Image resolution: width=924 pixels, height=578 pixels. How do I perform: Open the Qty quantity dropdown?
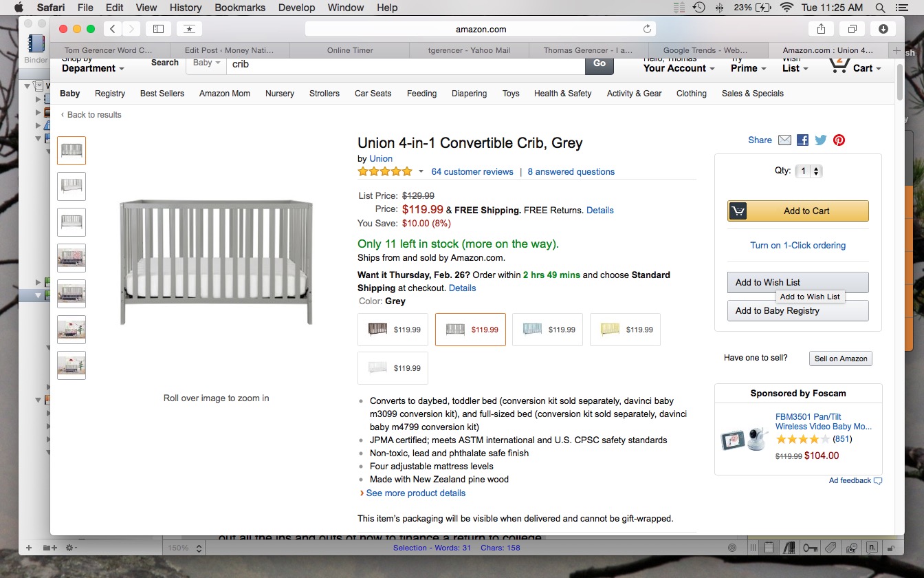[x=808, y=171]
